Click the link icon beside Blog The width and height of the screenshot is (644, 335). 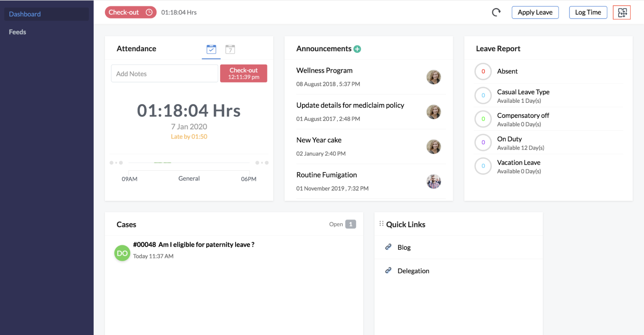[x=389, y=247]
